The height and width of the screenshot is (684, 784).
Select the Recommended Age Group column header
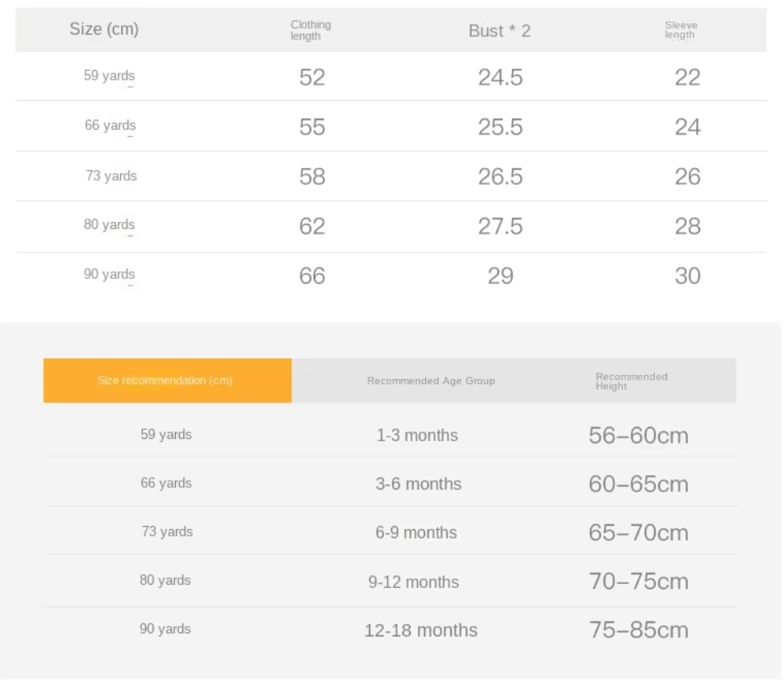tap(431, 381)
